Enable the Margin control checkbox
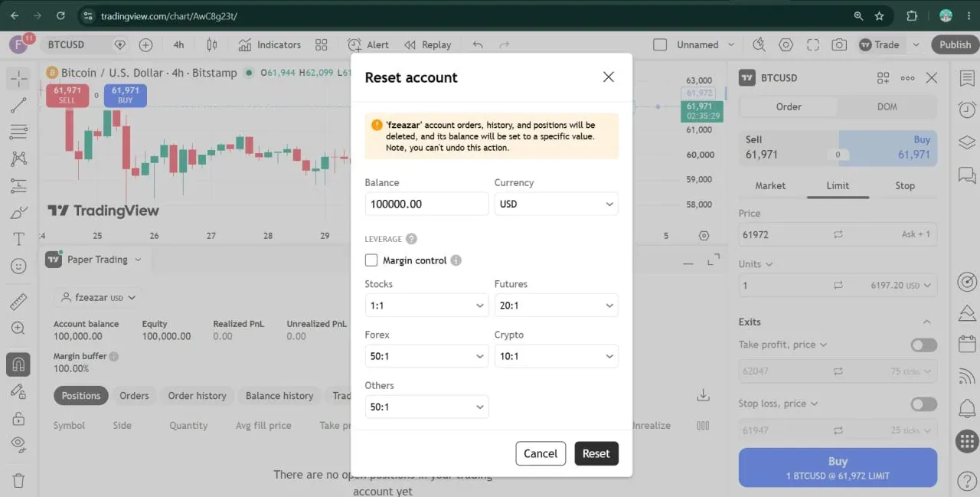Screen dimensions: 980x497 pyautogui.click(x=371, y=260)
